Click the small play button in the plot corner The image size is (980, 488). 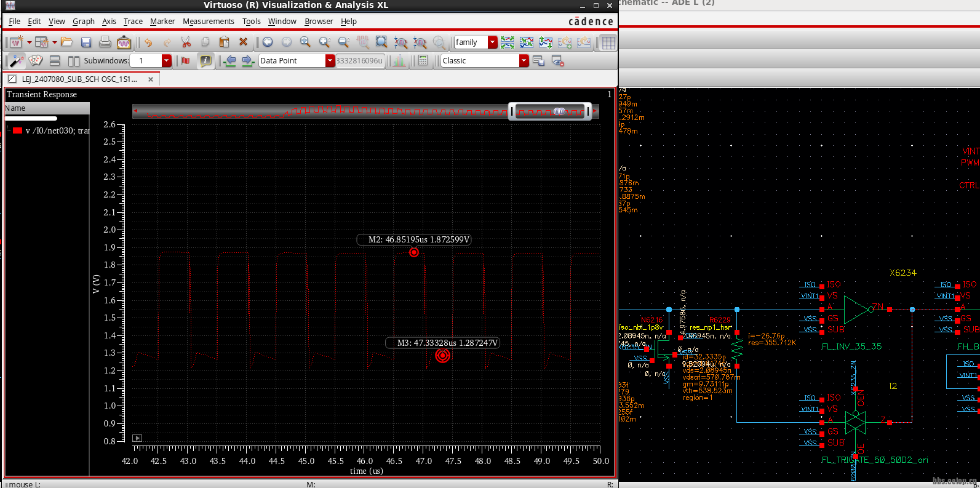click(137, 438)
